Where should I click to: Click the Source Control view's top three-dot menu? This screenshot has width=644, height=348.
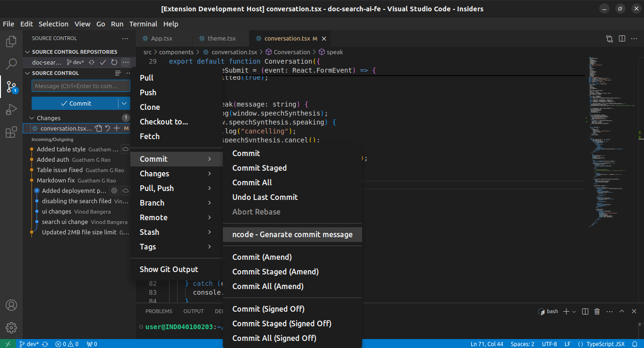125,38
